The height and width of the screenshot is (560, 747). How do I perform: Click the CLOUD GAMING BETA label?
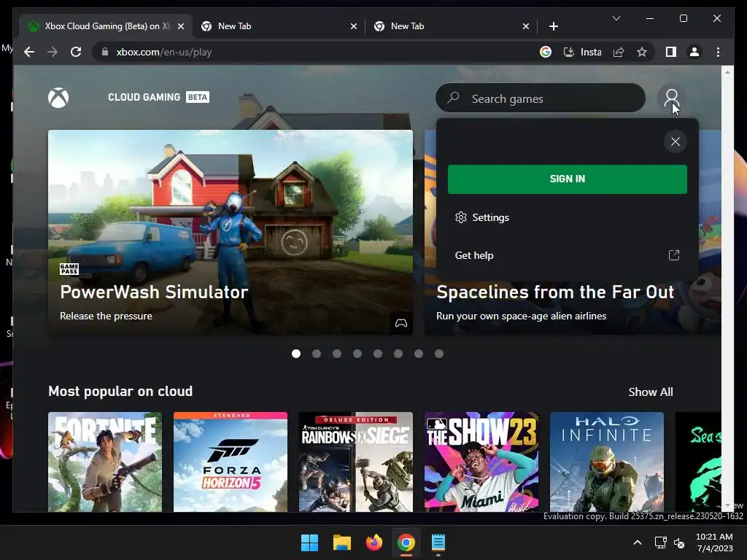(x=158, y=97)
